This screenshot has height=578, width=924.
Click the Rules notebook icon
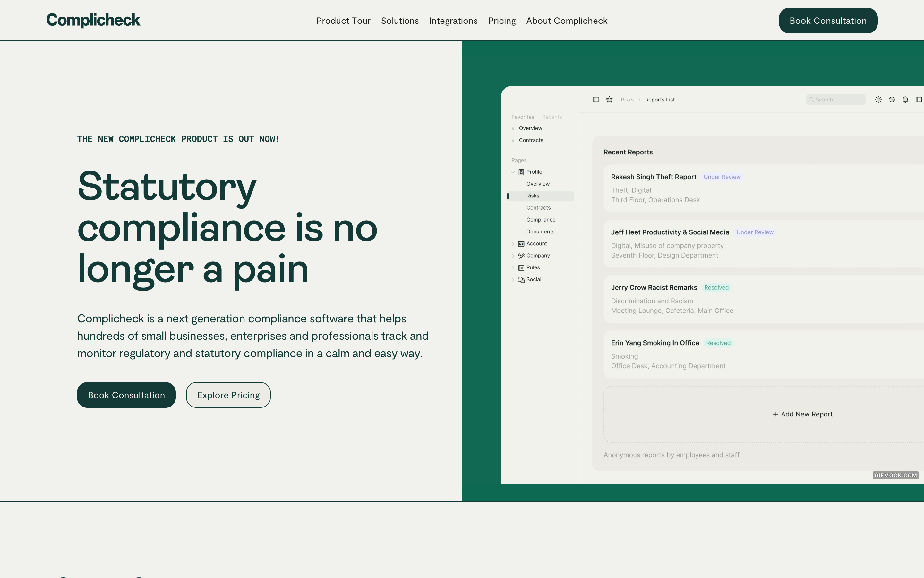[x=521, y=268]
